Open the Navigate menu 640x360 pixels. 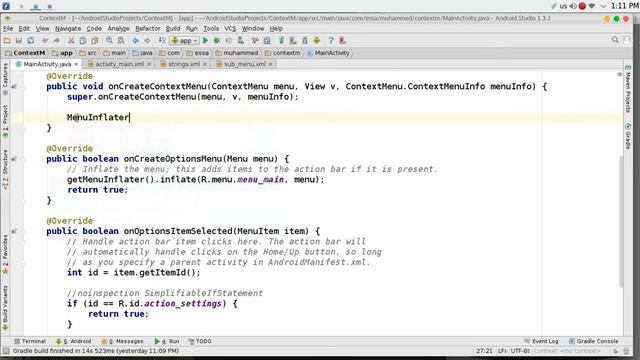68,29
